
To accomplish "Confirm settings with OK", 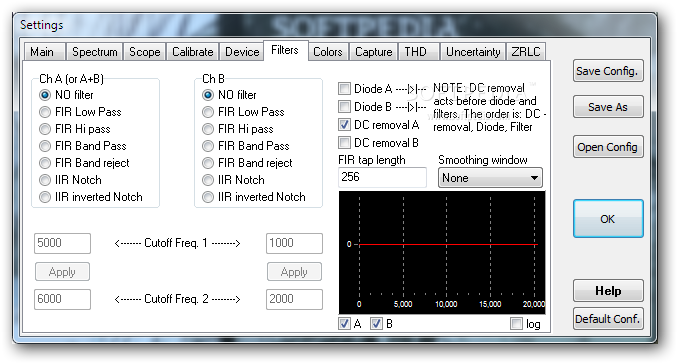I will click(608, 219).
